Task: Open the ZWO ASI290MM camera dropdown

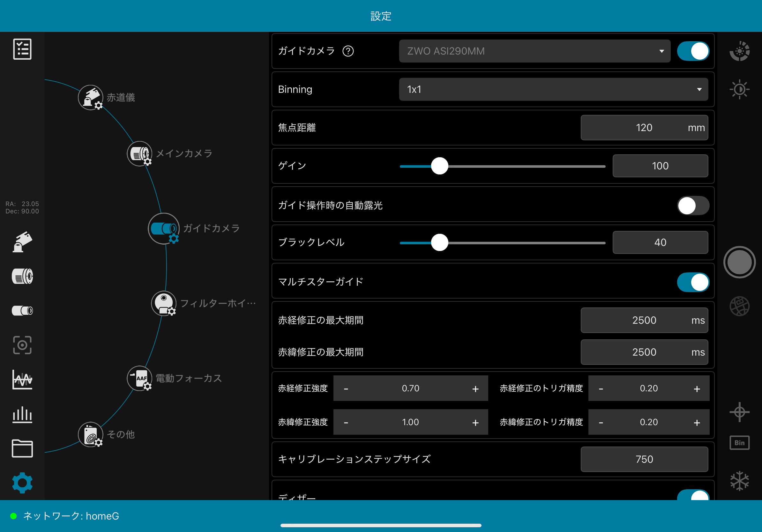Action: (534, 51)
